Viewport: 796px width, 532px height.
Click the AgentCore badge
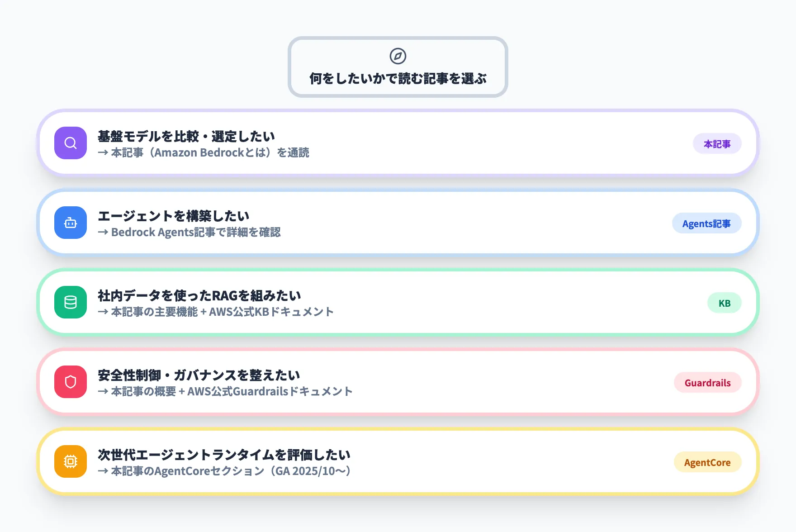pos(707,462)
